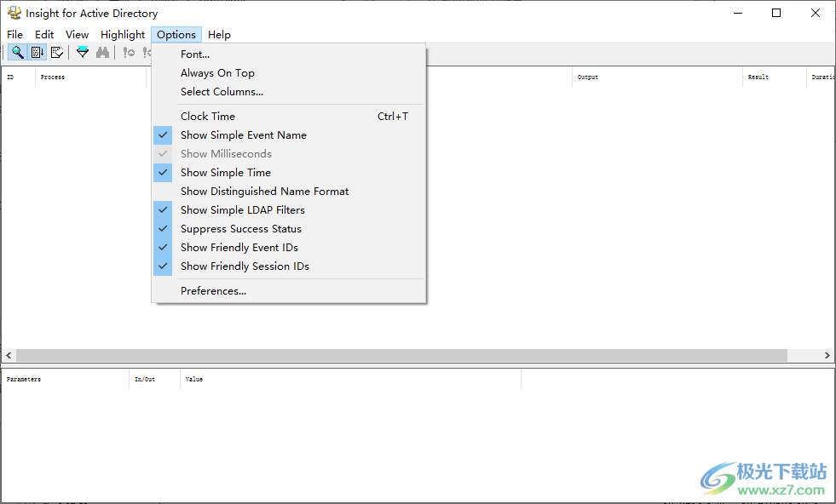836x504 pixels.
Task: Click the horizontal scrollbar right arrow
Action: [x=827, y=355]
